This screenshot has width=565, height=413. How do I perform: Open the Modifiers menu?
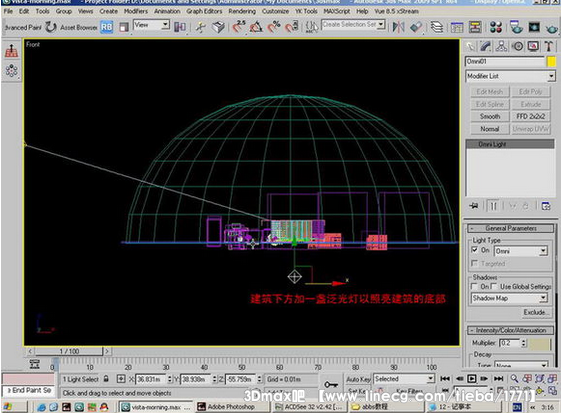click(135, 11)
